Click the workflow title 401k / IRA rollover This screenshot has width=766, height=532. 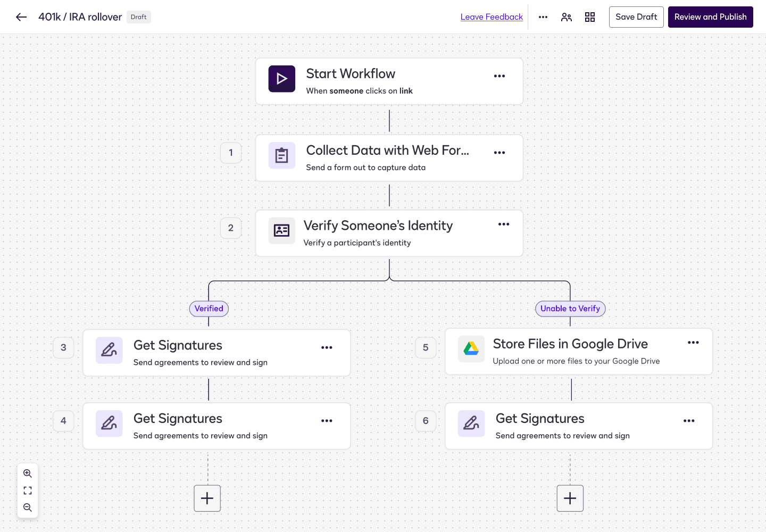(80, 17)
